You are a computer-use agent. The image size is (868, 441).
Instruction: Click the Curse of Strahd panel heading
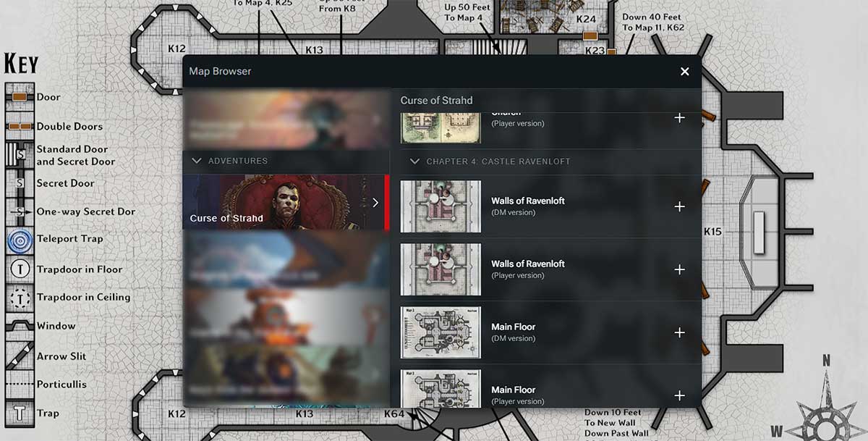click(436, 100)
